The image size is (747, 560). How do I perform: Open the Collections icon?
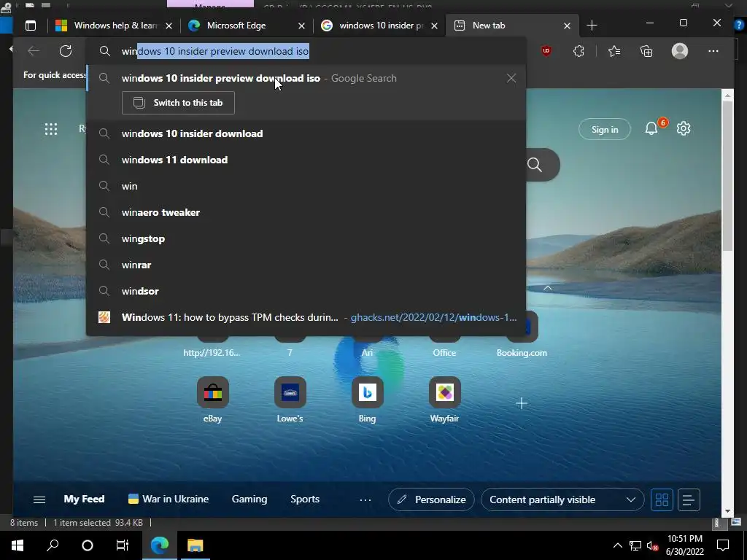coord(646,51)
